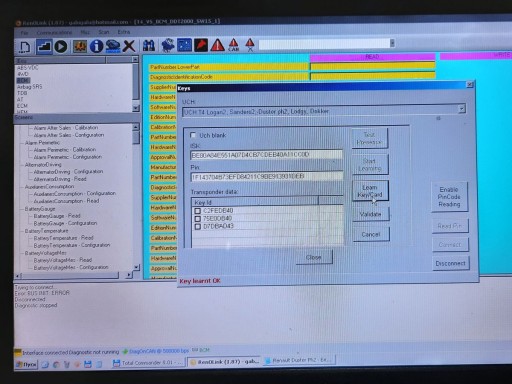Click the staircase toolbar icon
This screenshot has width=512, height=384.
pyautogui.click(x=44, y=46)
